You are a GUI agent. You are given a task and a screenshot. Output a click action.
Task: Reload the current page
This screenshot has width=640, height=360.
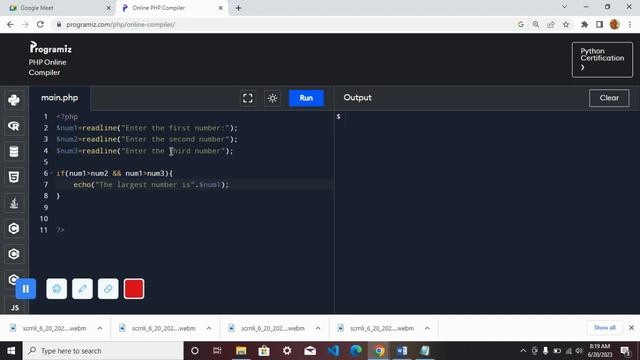click(x=40, y=24)
